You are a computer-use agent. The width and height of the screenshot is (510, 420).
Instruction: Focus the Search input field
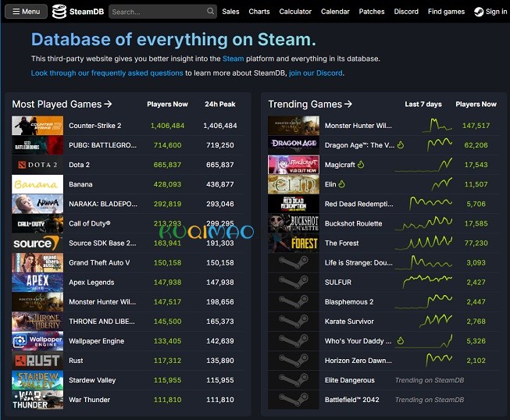point(162,12)
